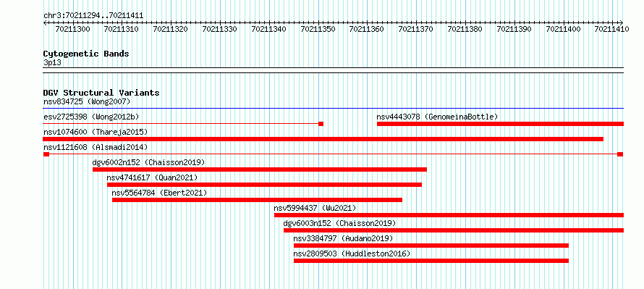Viewport: 644px width, 289px height.
Task: Click the chr3:70211294..70211411 region label
Action: point(93,16)
